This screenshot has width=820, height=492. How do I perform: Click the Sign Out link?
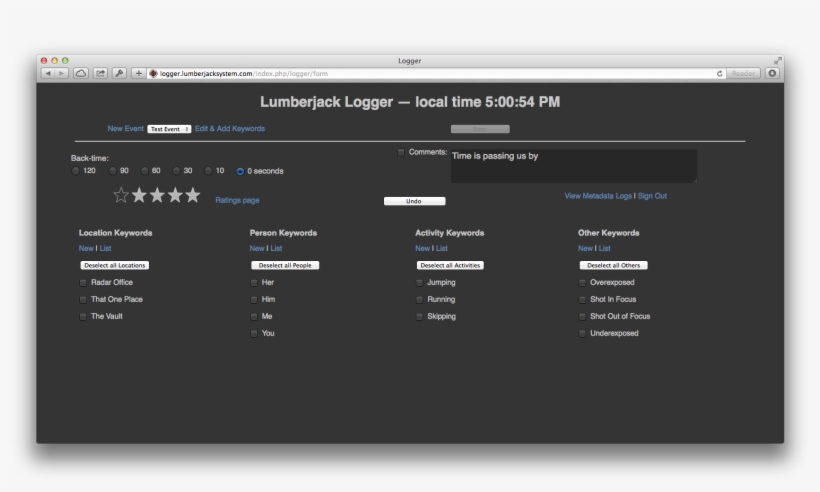coord(652,196)
